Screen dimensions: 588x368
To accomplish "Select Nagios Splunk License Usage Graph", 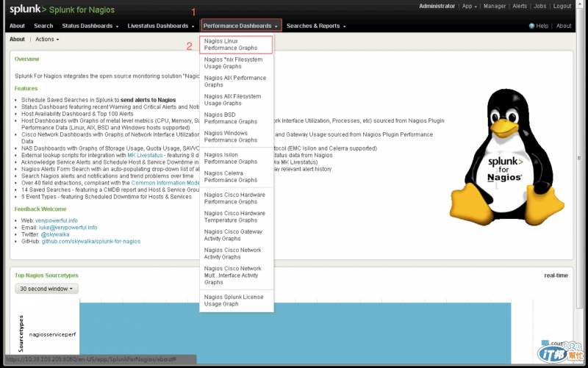I will click(237, 300).
